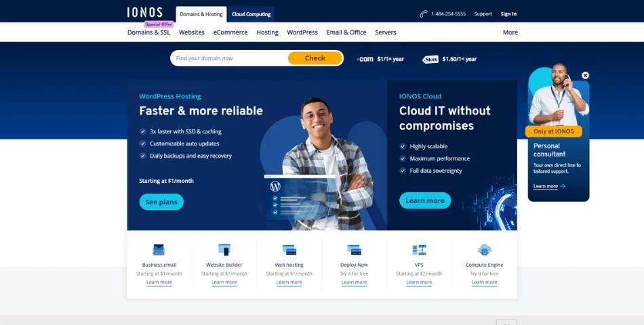The image size is (644, 325).
Task: Click Learn more under Website Builder
Action: (224, 282)
